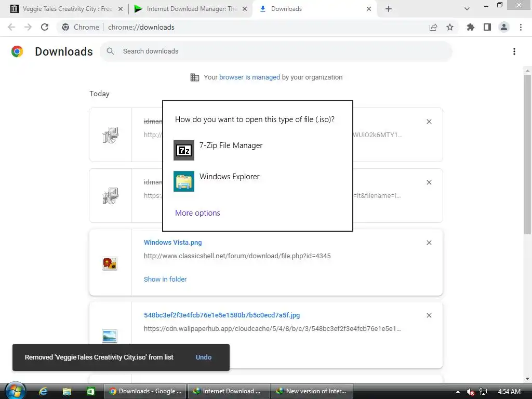Switch to 'New version of Inter...' taskbar button
This screenshot has height=399, width=532.
point(312,391)
